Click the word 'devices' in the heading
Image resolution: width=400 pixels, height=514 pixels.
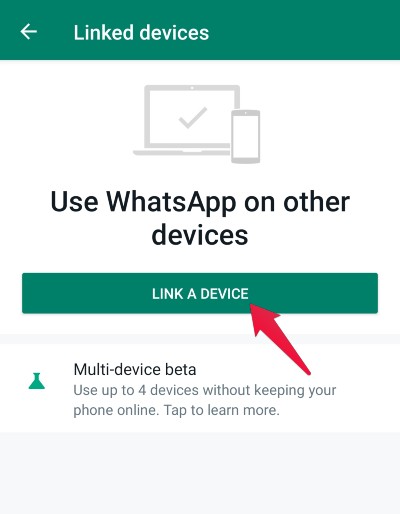coord(200,235)
